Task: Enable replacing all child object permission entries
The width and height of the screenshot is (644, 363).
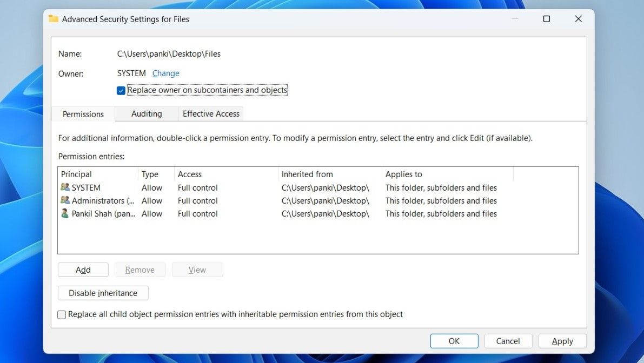Action: pos(61,314)
